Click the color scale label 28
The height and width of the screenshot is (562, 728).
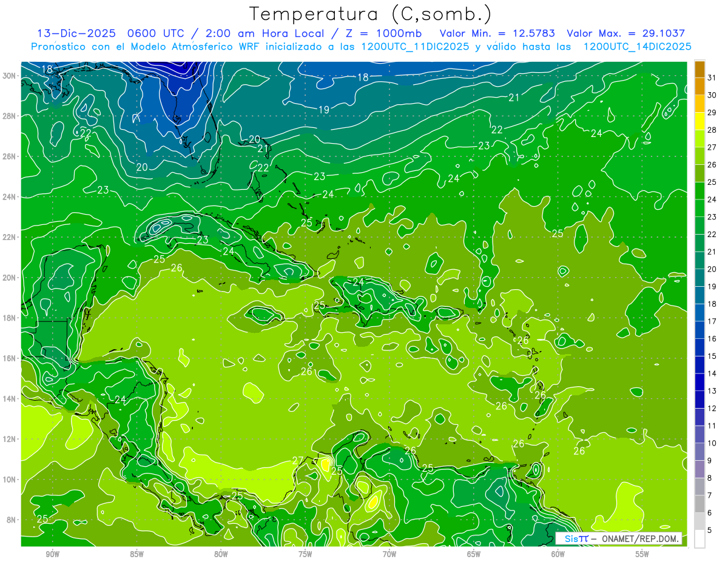712,130
